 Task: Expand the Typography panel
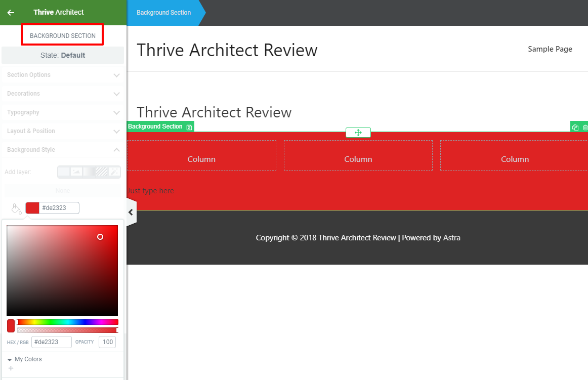[x=63, y=112]
